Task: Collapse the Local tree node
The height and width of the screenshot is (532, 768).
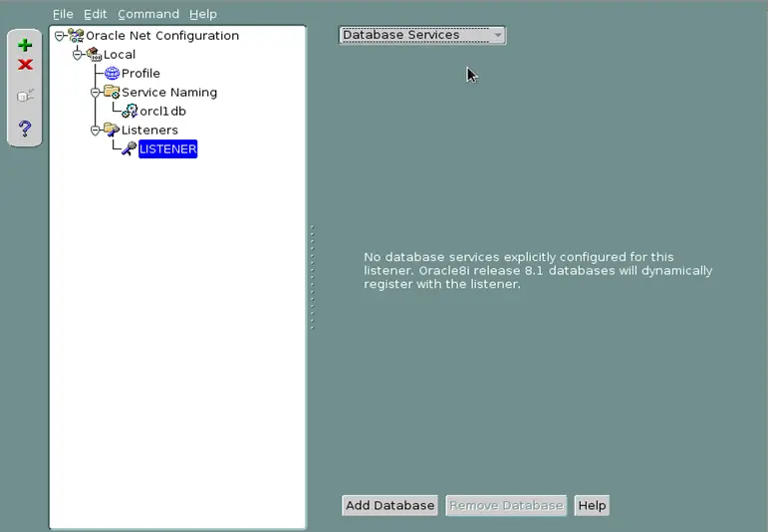Action: tap(78, 55)
